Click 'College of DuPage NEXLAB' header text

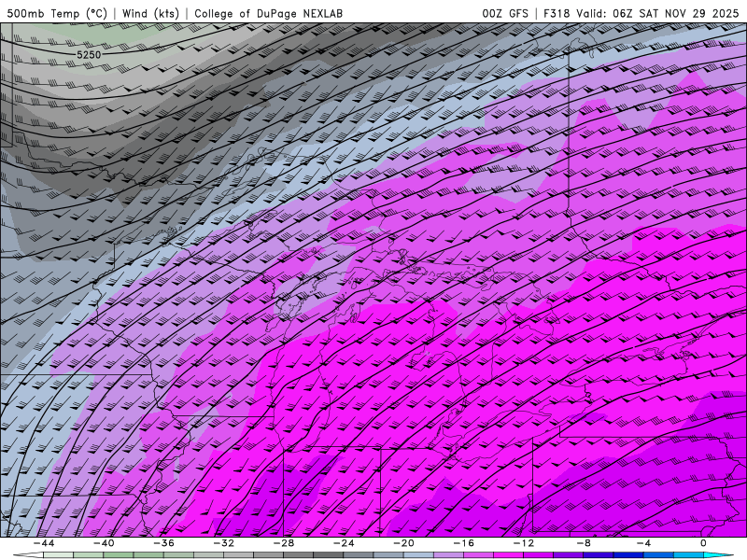pos(268,13)
